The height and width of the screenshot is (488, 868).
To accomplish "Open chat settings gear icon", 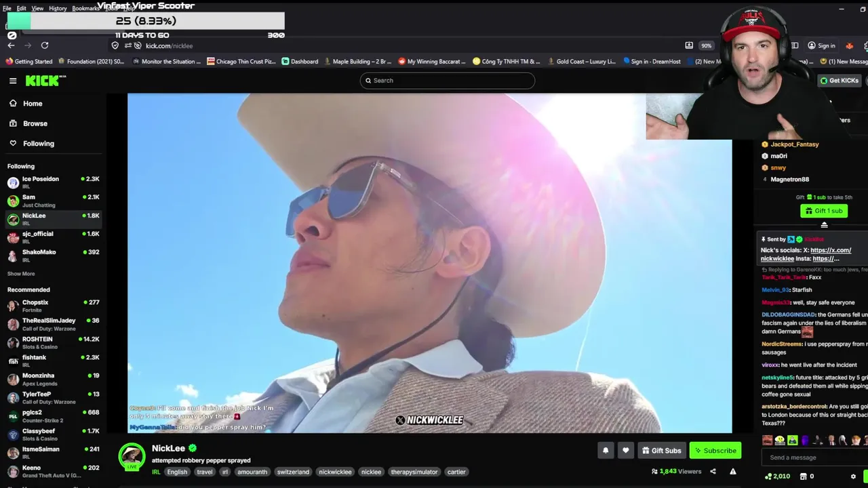I will click(853, 476).
